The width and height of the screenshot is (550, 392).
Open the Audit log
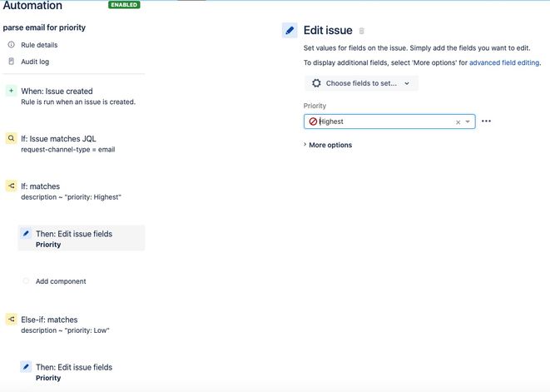click(x=35, y=62)
